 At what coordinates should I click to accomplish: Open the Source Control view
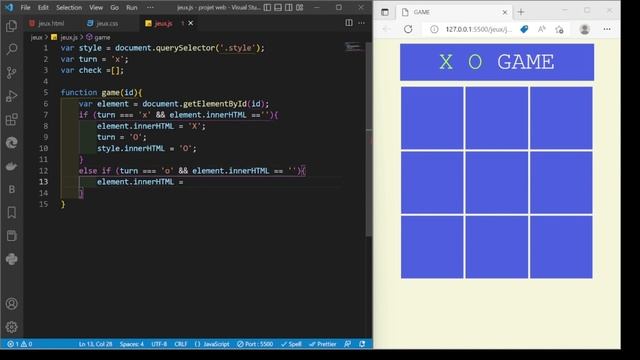coord(11,73)
